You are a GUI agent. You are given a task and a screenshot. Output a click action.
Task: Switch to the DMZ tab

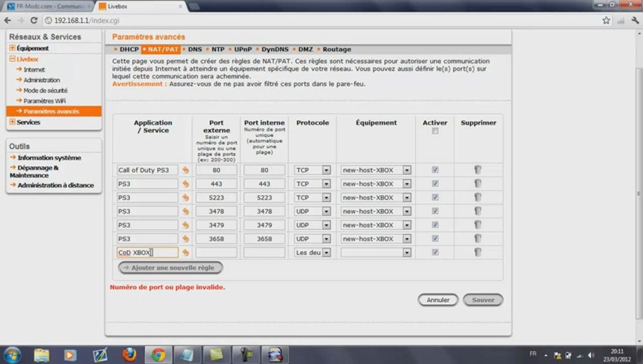tap(305, 50)
